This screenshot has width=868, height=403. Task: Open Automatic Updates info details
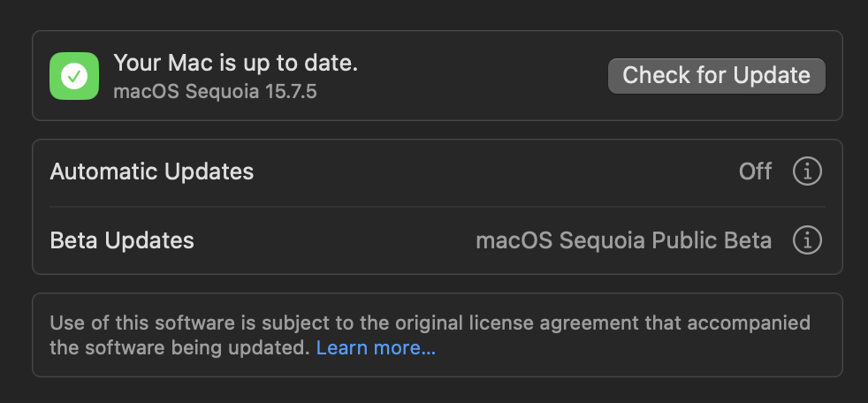tap(807, 171)
